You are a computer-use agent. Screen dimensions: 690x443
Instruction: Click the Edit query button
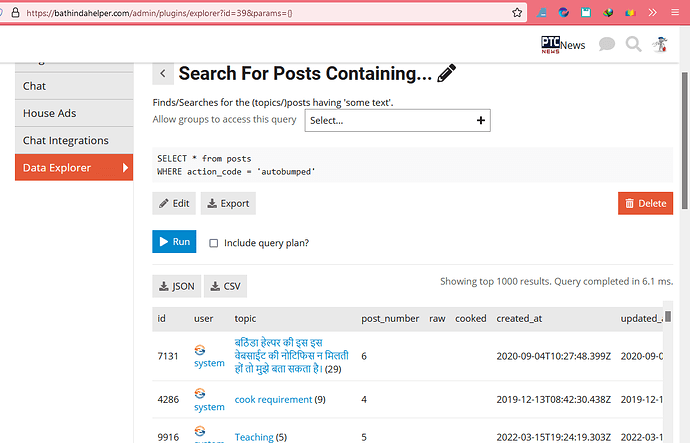point(174,203)
